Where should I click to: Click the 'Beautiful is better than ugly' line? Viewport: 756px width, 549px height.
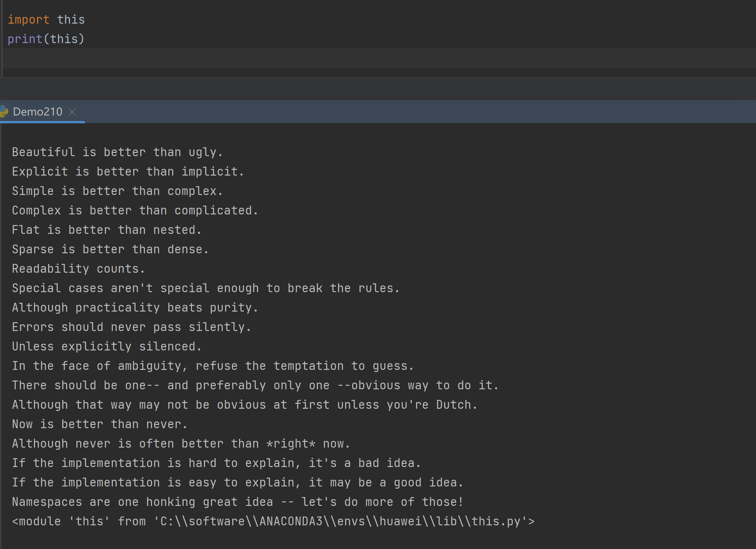[117, 152]
